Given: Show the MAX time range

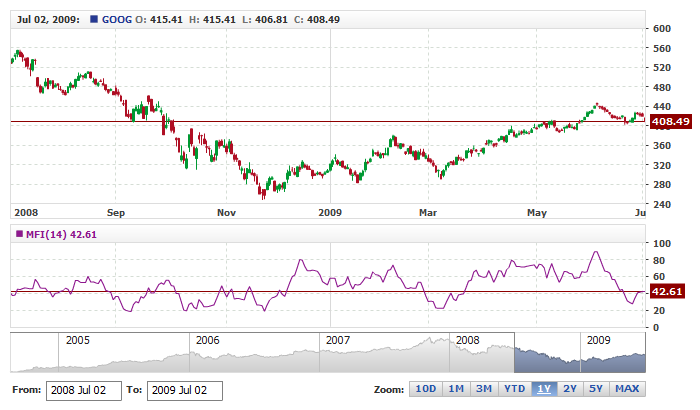Looking at the screenshot, I should coord(627,389).
